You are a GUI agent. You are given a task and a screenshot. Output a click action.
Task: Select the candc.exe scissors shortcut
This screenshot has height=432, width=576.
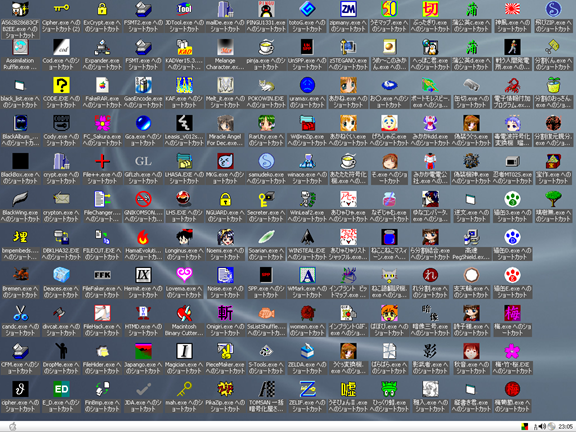point(20,313)
